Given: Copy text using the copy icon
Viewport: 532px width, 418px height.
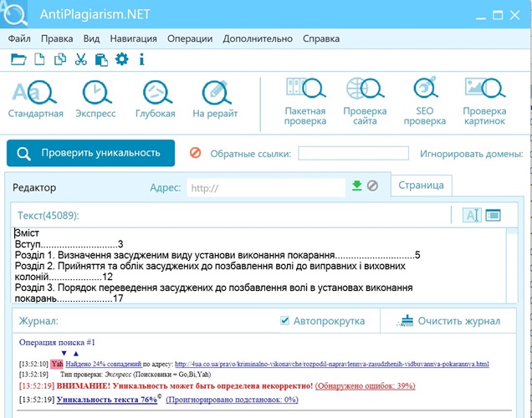Looking at the screenshot, I should pyautogui.click(x=60, y=59).
